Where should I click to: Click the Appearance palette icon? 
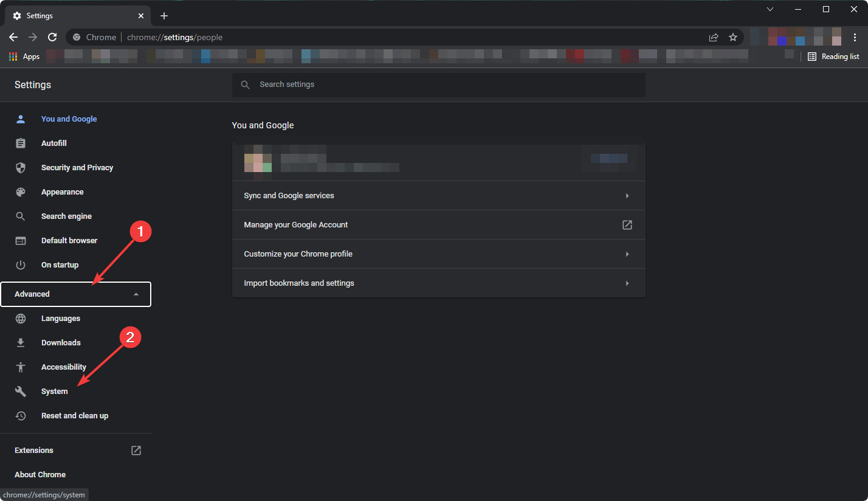[21, 192]
